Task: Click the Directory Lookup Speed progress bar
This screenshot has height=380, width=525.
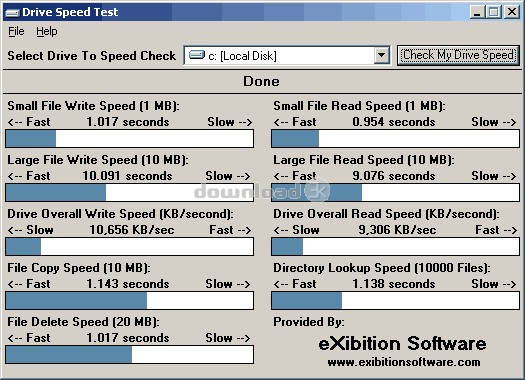Action: pos(395,300)
